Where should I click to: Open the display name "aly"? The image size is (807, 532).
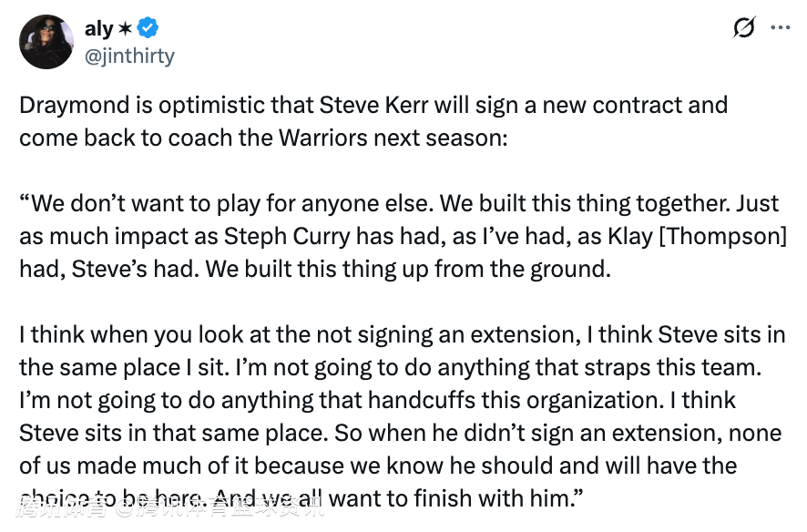click(98, 28)
